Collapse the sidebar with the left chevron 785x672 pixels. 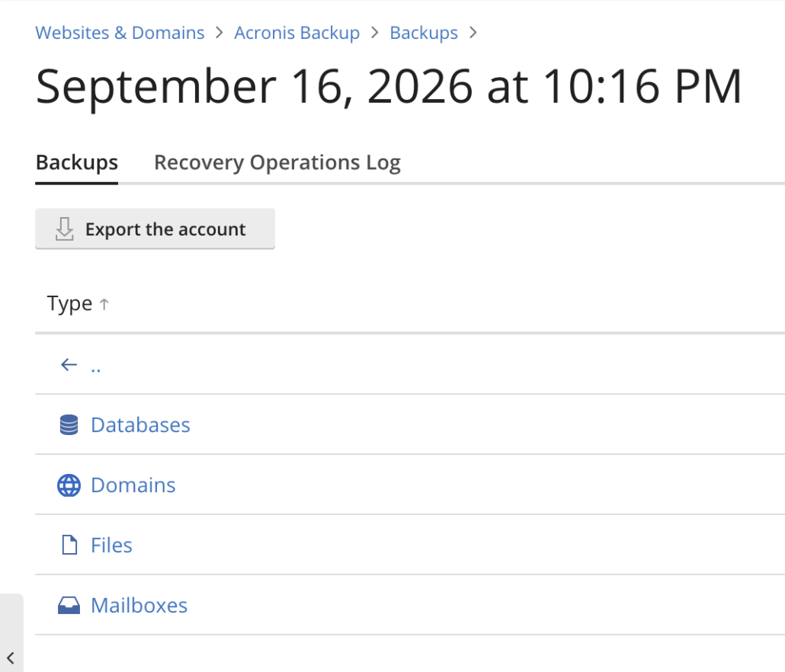pos(11,658)
